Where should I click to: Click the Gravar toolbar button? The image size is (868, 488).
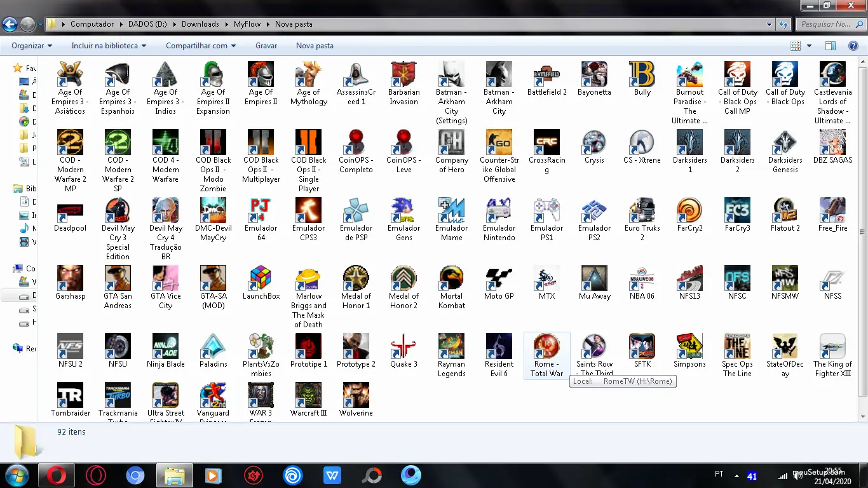[x=266, y=46]
